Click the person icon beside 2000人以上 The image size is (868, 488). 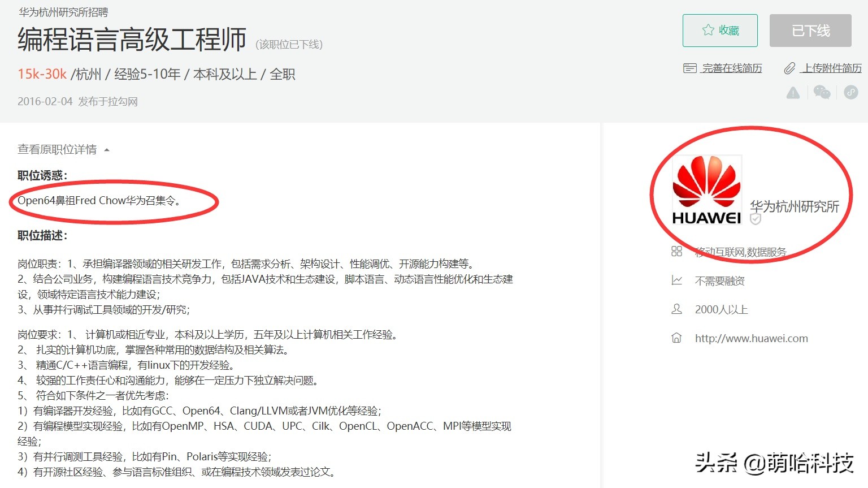pyautogui.click(x=676, y=309)
